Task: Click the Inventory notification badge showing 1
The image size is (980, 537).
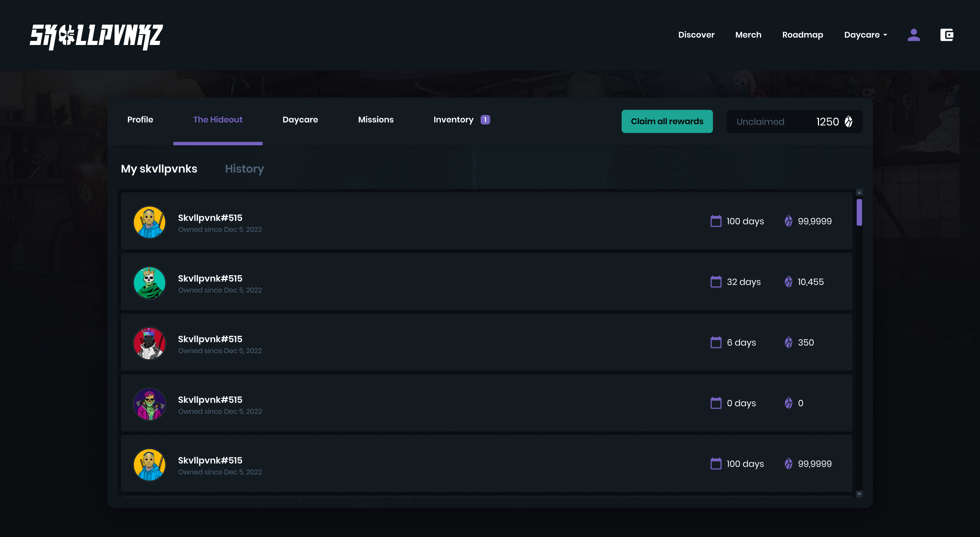Action: point(485,119)
